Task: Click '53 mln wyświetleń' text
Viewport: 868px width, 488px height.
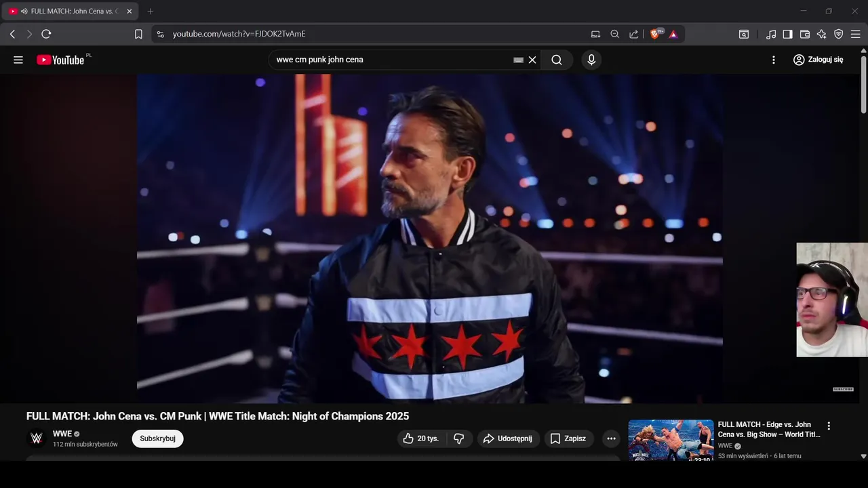Action: pyautogui.click(x=743, y=456)
